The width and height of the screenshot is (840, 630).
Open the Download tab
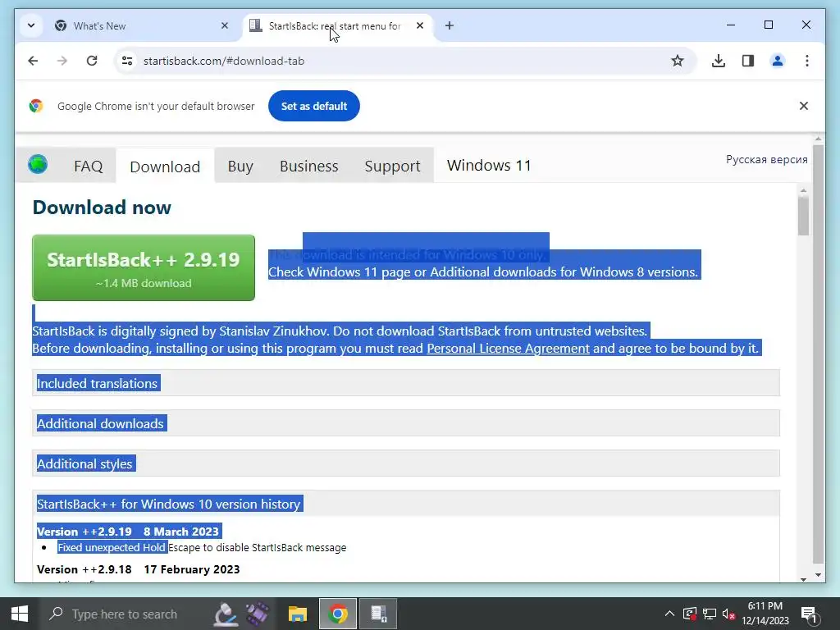point(165,167)
